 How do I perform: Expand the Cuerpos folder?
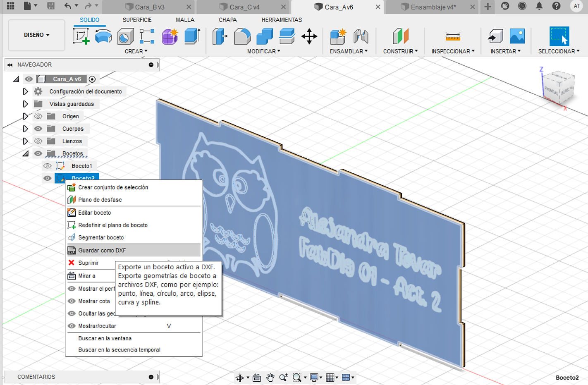(25, 129)
